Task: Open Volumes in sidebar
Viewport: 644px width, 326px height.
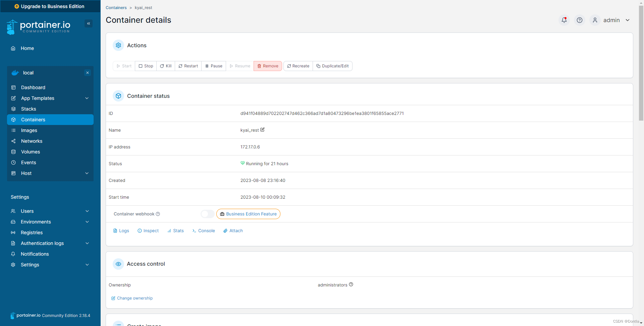Action: (x=50, y=152)
